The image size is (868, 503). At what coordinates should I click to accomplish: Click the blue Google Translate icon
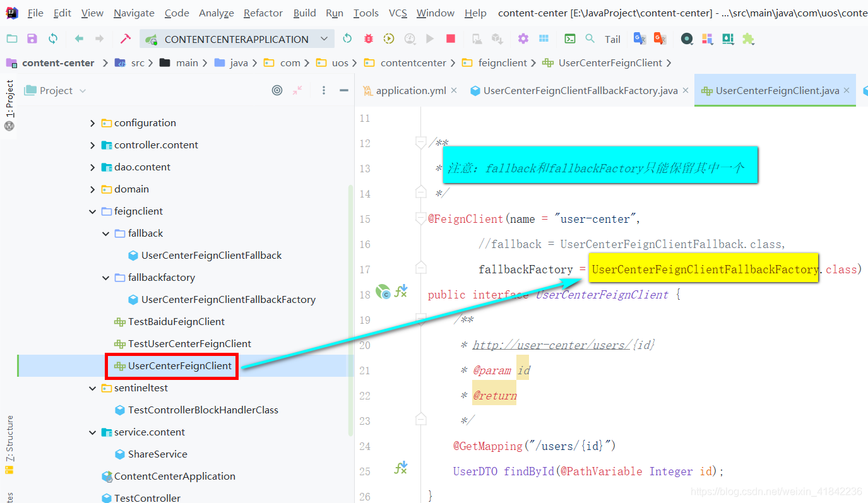point(639,39)
